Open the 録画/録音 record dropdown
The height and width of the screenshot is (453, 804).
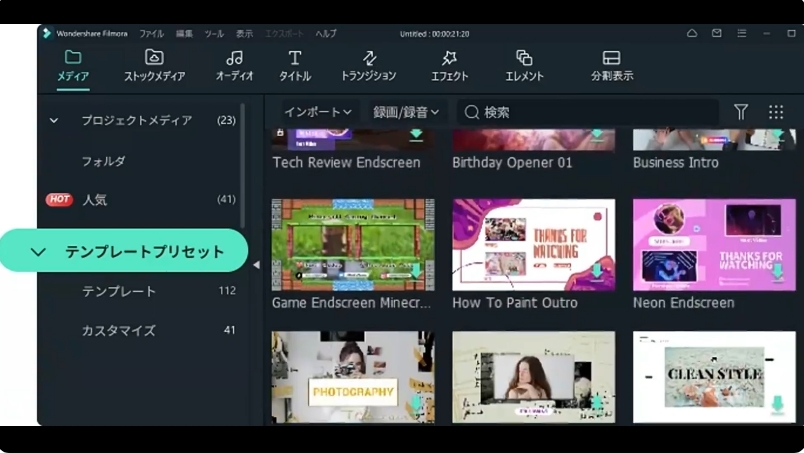pyautogui.click(x=406, y=112)
